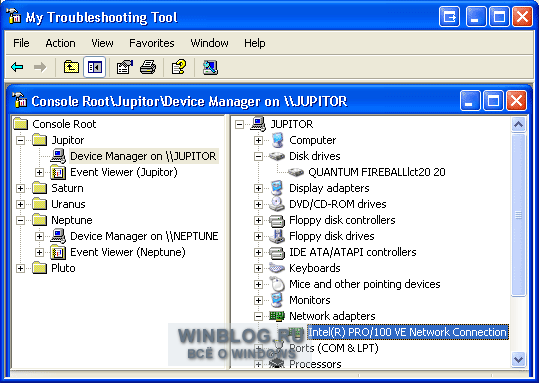This screenshot has width=539, height=383.
Task: Click the JUPITOR computer icon
Action: pyautogui.click(x=258, y=124)
